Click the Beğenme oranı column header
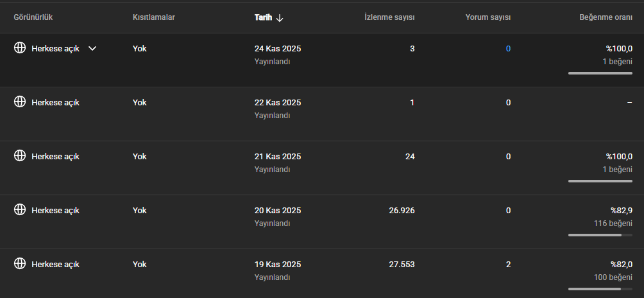Screen dimensions: 644x298 [x=606, y=17]
